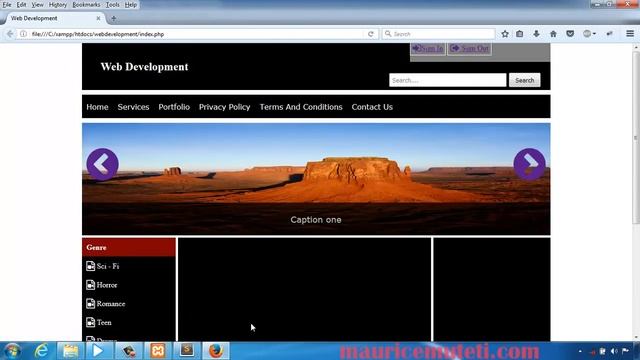Click the Sign In link
The width and height of the screenshot is (640, 360).
pyautogui.click(x=428, y=48)
